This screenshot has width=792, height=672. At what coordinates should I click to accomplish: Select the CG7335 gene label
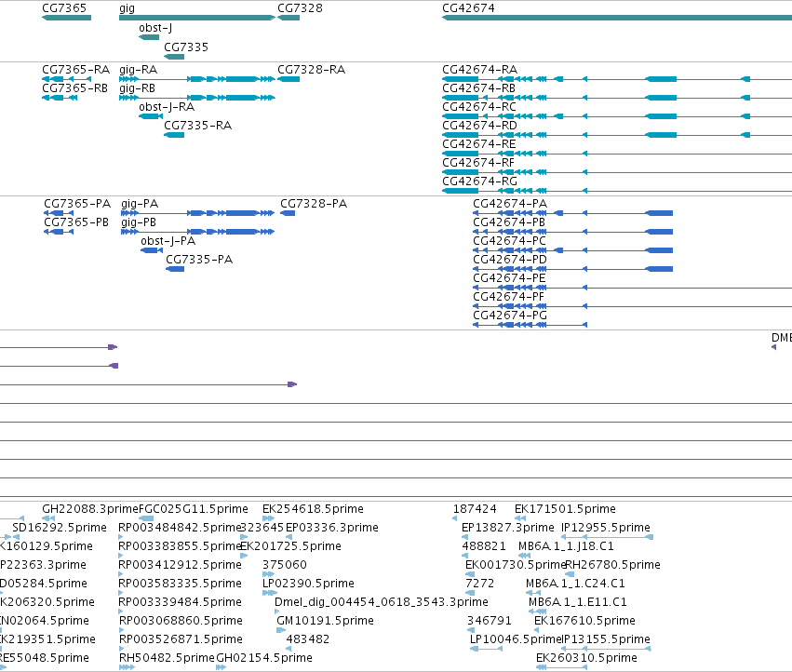186,47
